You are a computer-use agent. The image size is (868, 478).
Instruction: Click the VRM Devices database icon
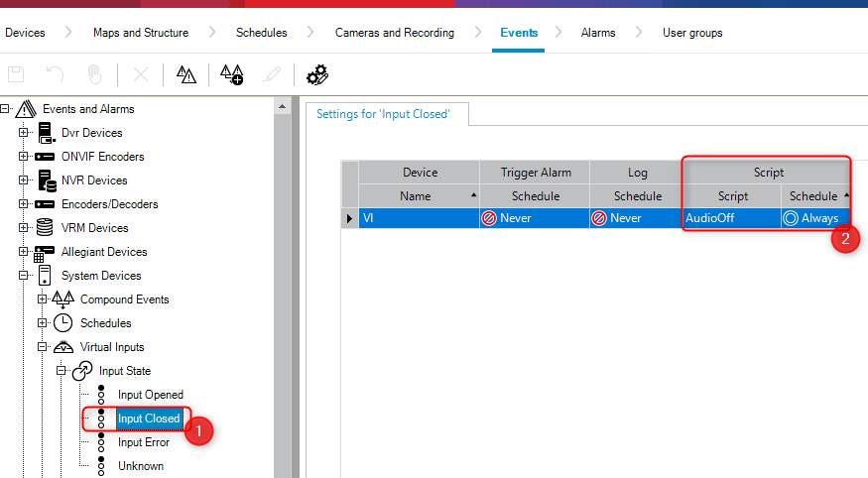[x=45, y=228]
